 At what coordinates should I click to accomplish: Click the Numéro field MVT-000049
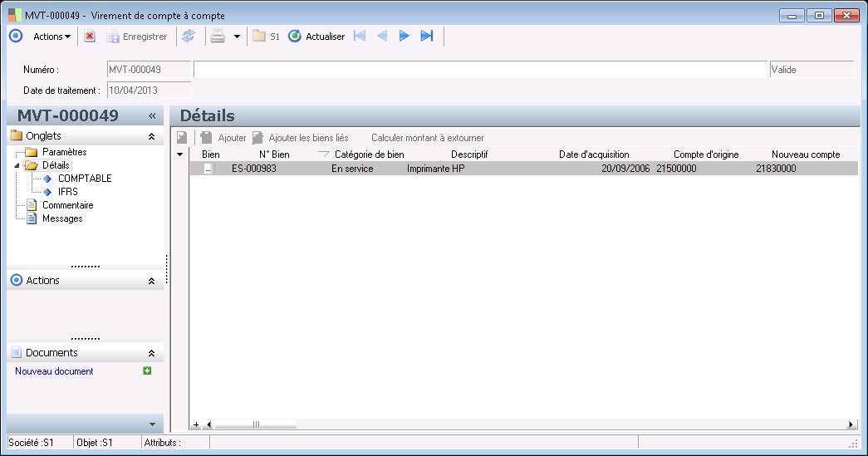(x=149, y=70)
